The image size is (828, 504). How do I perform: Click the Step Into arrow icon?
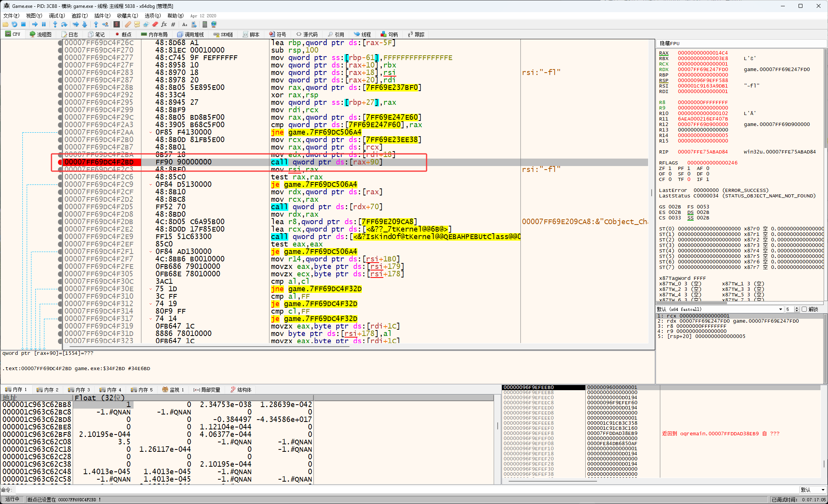tap(55, 24)
